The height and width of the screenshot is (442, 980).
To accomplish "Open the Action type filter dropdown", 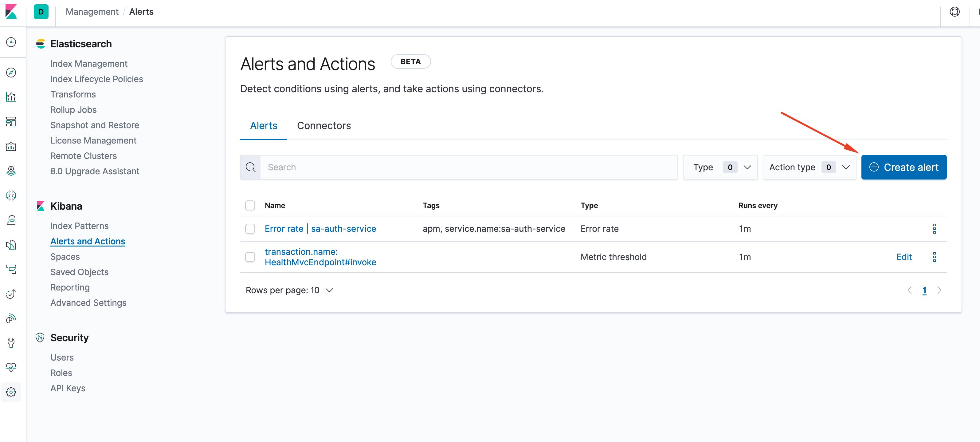I will [809, 167].
